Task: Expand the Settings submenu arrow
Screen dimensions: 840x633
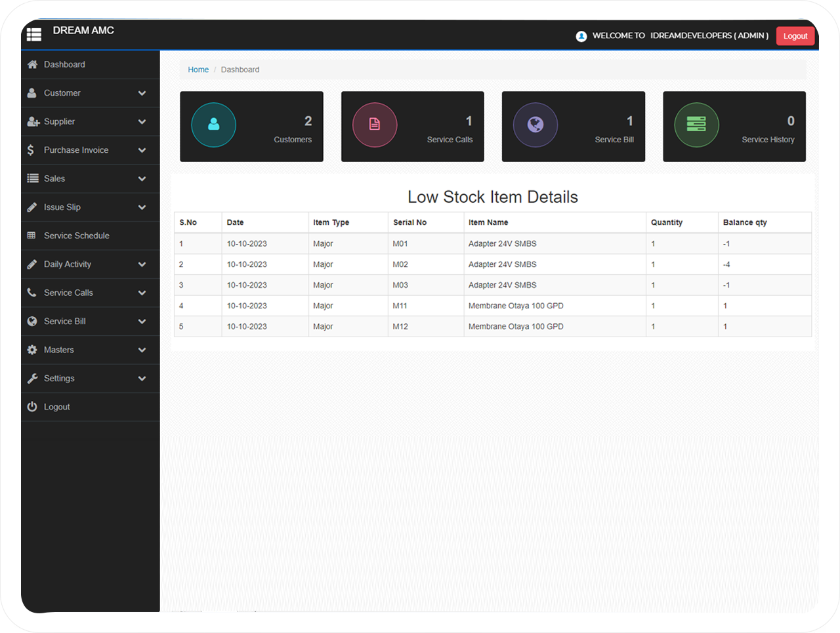Action: point(142,378)
